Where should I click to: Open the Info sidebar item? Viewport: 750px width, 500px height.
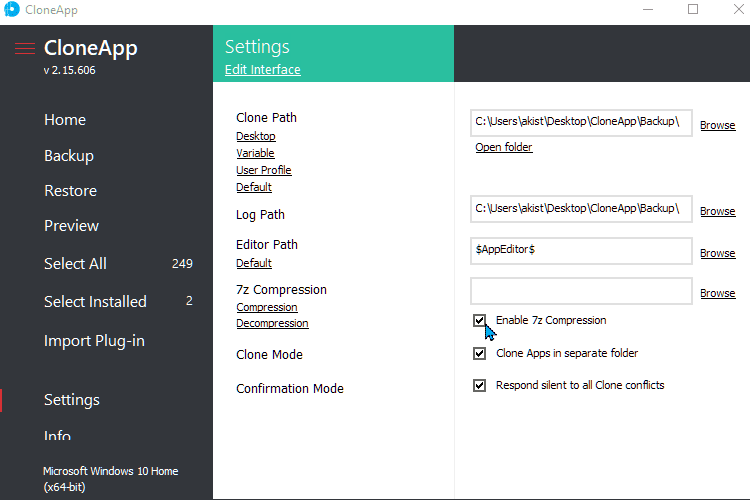click(x=57, y=435)
